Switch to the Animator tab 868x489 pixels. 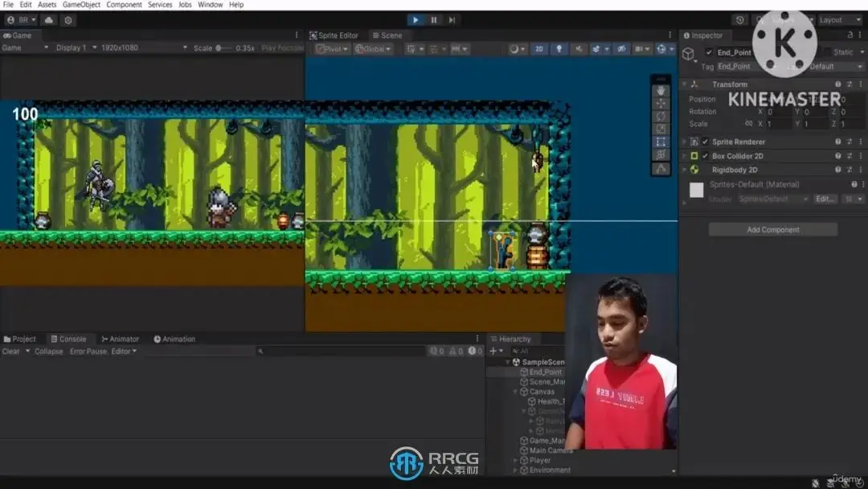[x=120, y=339]
